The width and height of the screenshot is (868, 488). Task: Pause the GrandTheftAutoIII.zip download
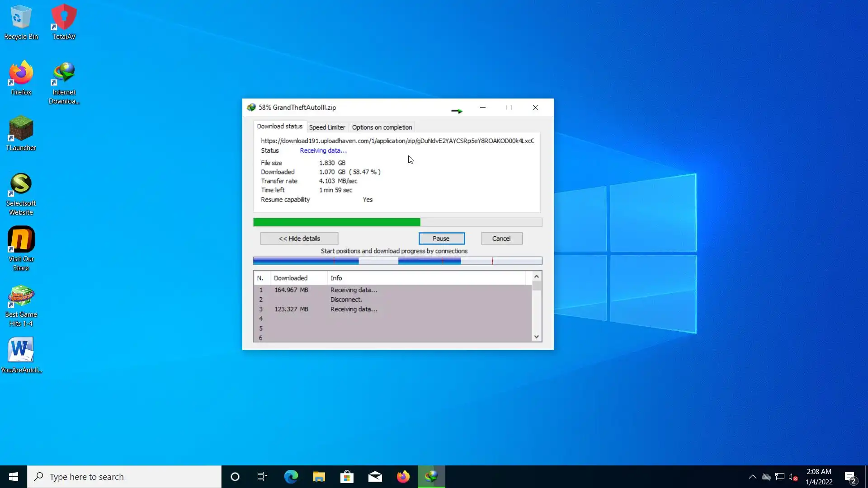[x=441, y=239]
